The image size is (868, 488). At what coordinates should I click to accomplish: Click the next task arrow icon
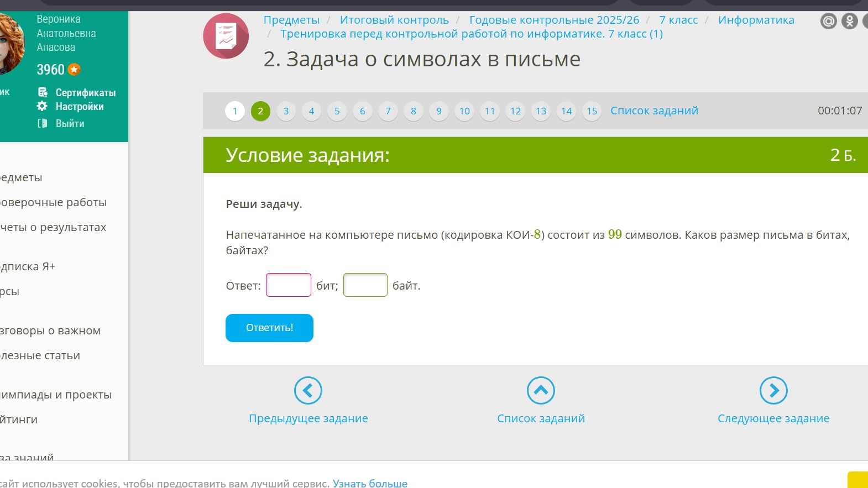pyautogui.click(x=773, y=391)
